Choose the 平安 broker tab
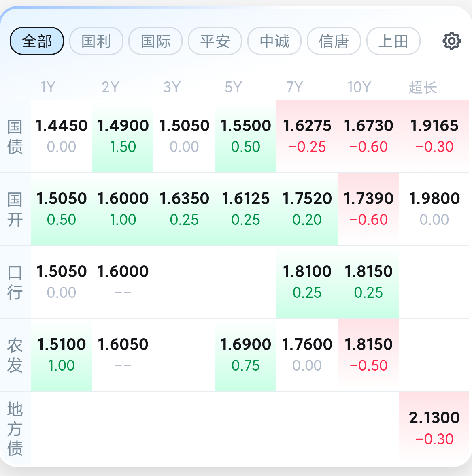This screenshot has height=476, width=472. tap(215, 41)
